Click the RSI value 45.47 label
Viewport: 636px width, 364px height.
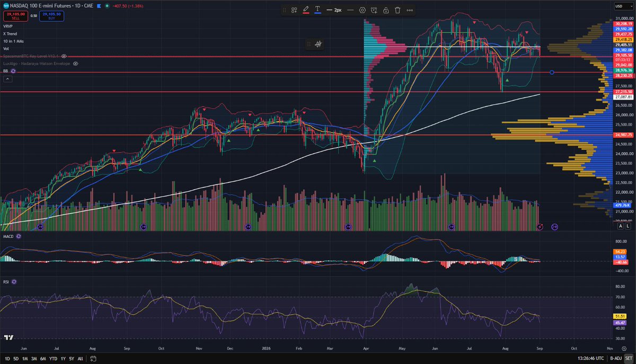[x=620, y=323]
